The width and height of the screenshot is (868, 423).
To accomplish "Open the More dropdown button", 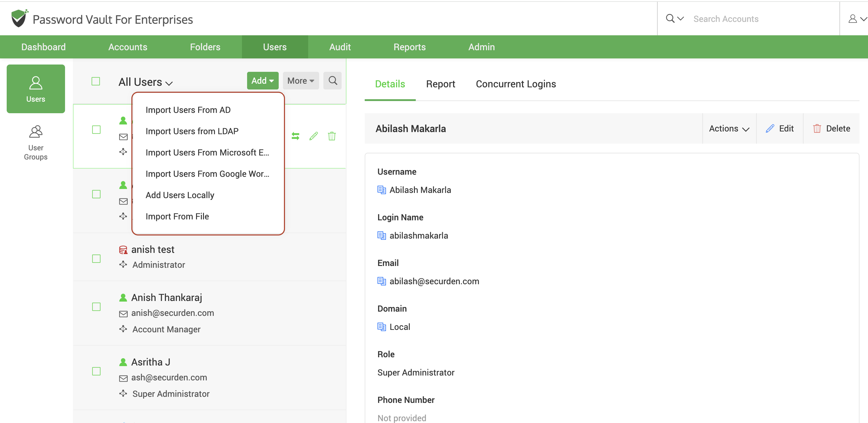I will click(x=301, y=81).
